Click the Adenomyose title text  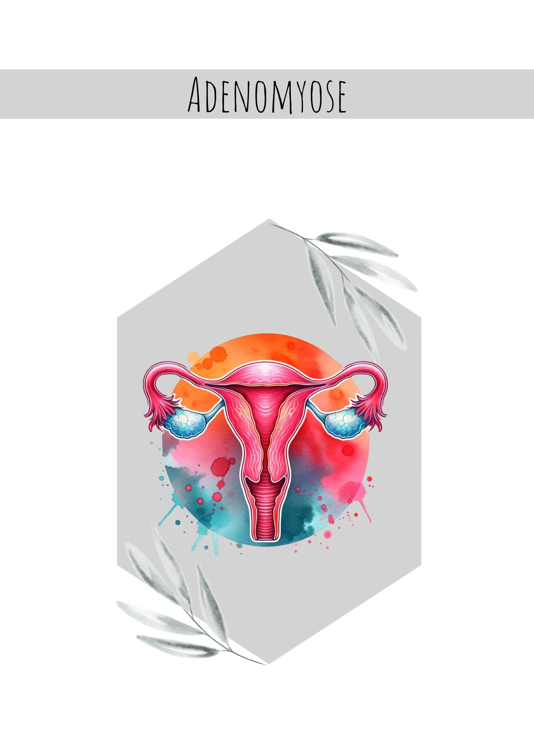tap(267, 94)
